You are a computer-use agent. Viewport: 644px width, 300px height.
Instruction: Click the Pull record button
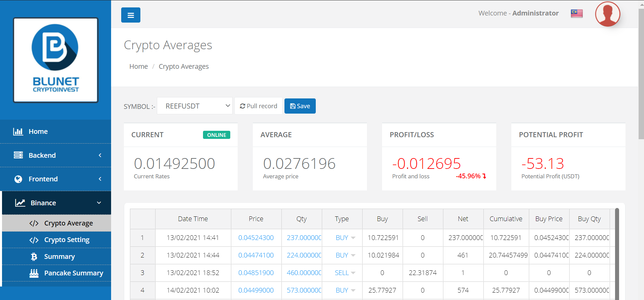coord(258,106)
